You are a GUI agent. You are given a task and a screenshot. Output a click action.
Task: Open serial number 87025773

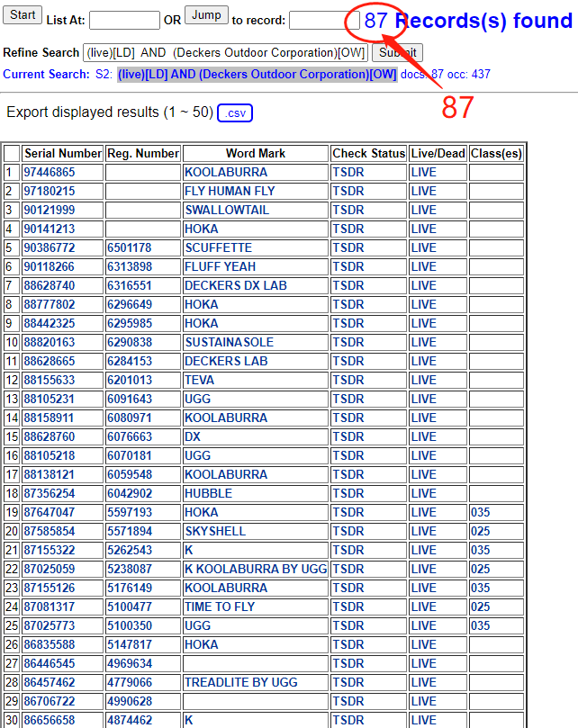point(50,625)
